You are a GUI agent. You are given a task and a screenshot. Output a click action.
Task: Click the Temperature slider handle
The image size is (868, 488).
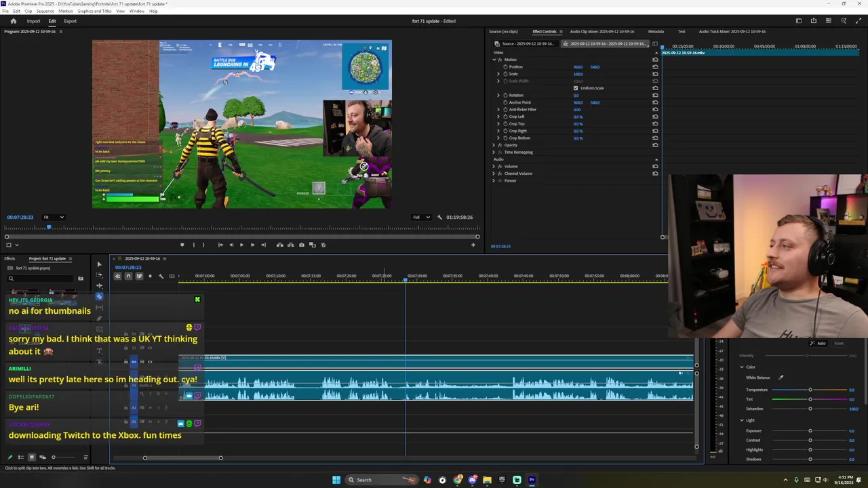(810, 390)
